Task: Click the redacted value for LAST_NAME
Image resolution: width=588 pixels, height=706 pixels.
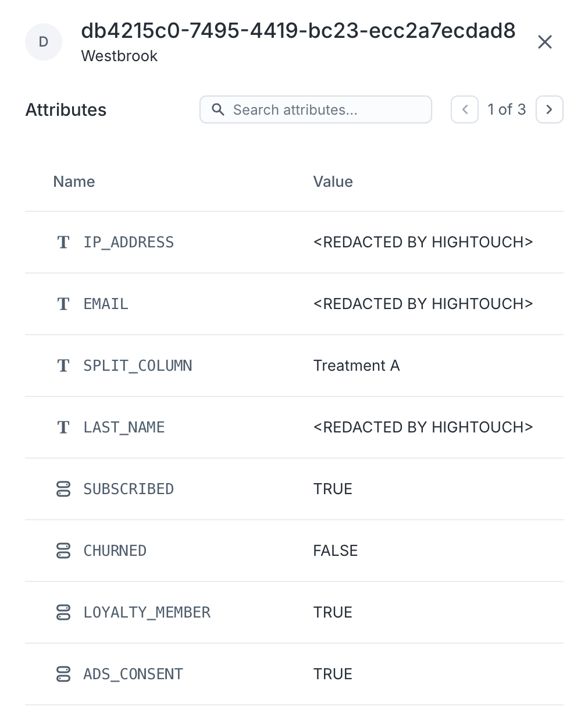Action: point(423,427)
